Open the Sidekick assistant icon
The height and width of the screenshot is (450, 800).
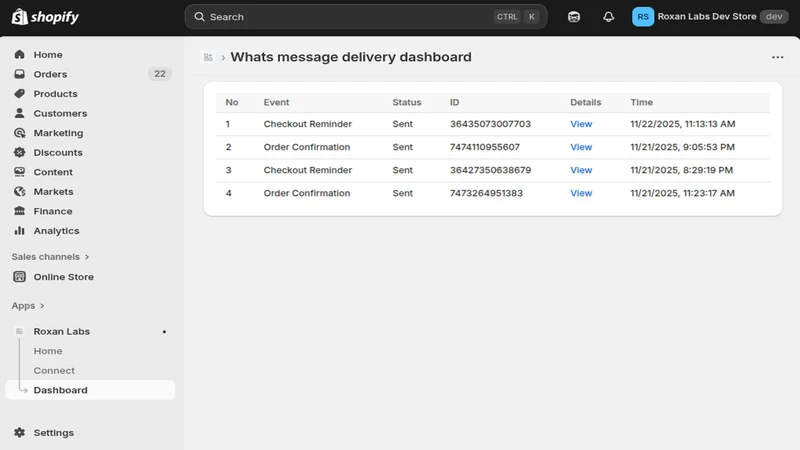pyautogui.click(x=573, y=17)
